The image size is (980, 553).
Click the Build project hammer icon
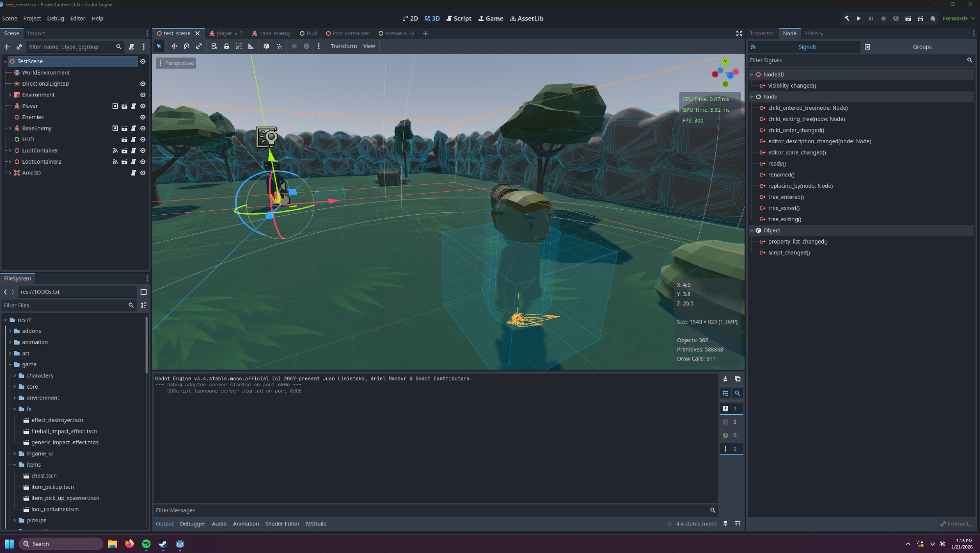tap(846, 19)
